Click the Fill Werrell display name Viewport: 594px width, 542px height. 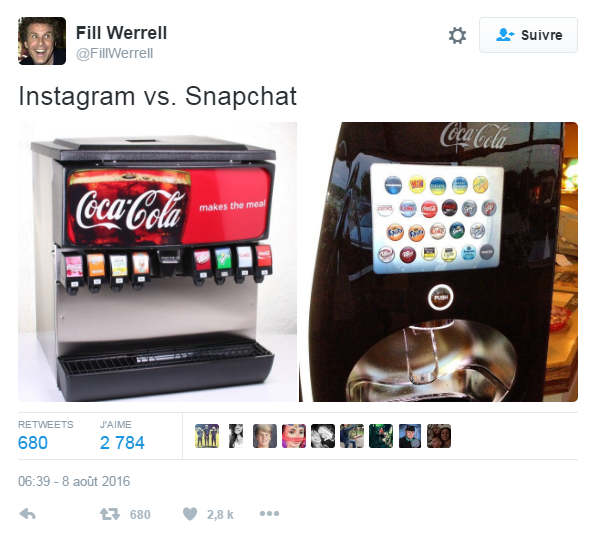(121, 33)
